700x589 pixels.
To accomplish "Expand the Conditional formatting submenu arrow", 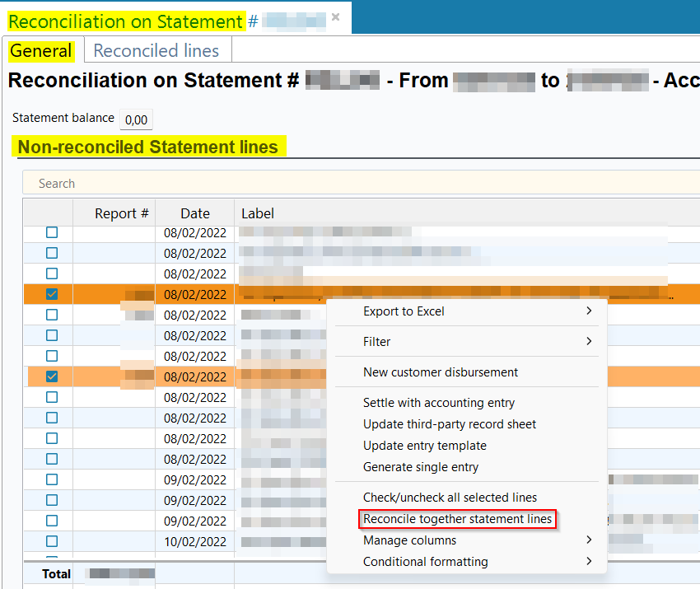I will [x=589, y=562].
